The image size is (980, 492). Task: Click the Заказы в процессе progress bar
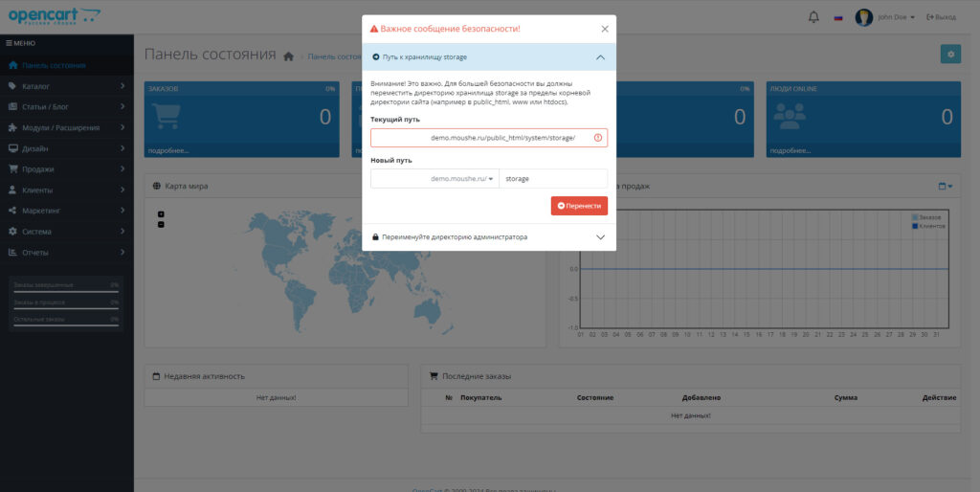pos(66,308)
